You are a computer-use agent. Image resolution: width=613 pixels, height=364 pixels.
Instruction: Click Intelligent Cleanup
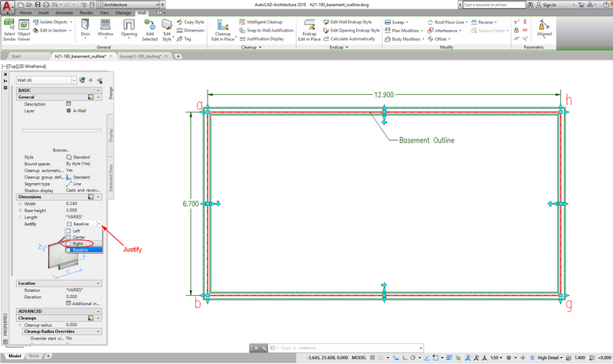click(261, 22)
